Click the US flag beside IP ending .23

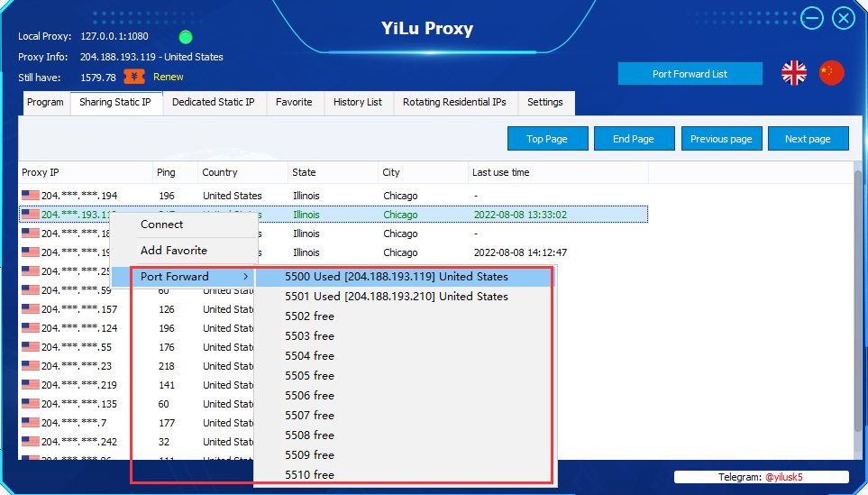click(31, 365)
